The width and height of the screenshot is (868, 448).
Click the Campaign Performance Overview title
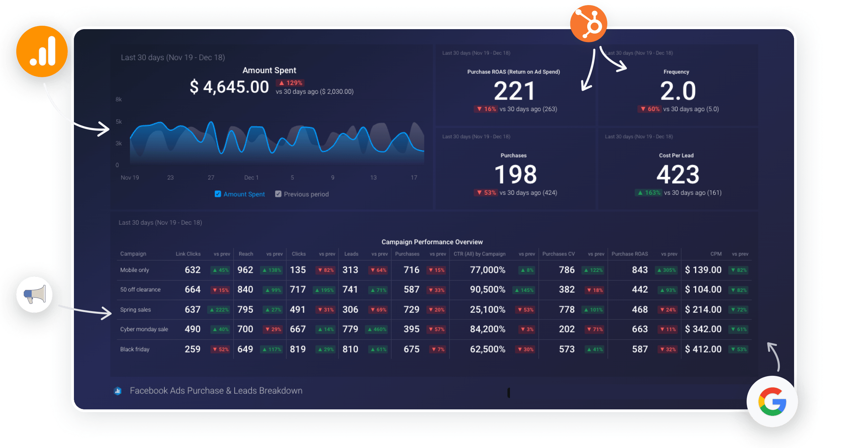432,242
